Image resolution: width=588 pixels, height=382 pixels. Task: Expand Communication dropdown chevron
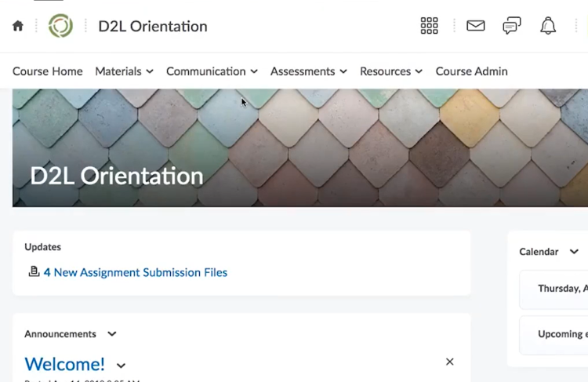point(254,71)
